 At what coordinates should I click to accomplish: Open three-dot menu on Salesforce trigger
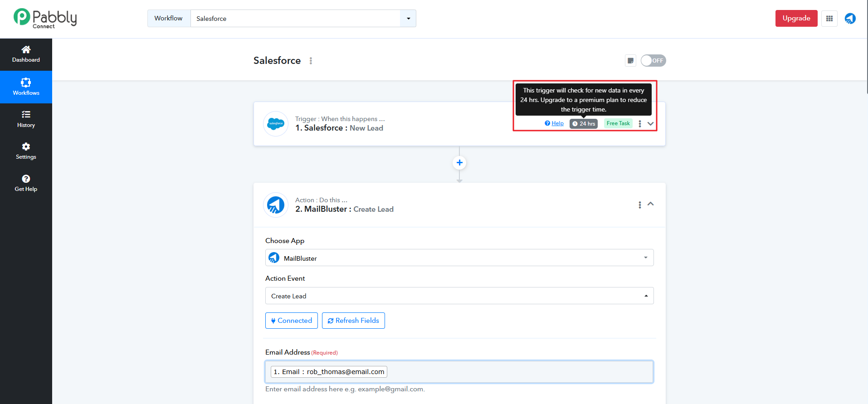click(x=639, y=124)
